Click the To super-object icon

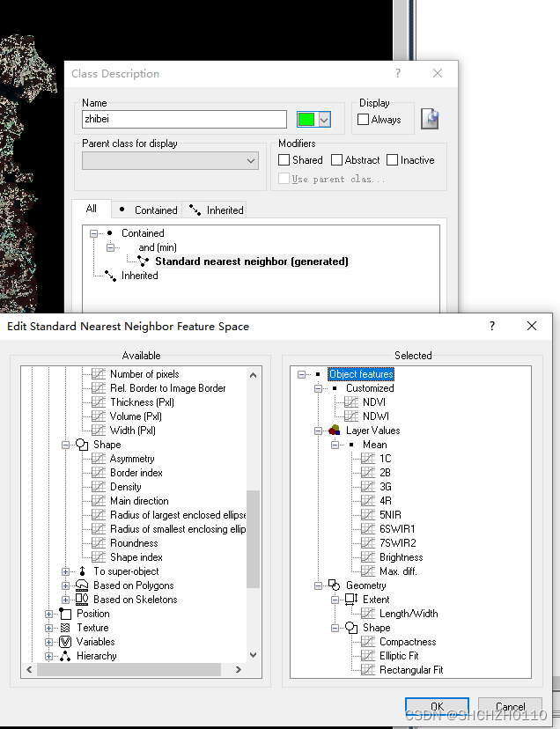pos(82,571)
